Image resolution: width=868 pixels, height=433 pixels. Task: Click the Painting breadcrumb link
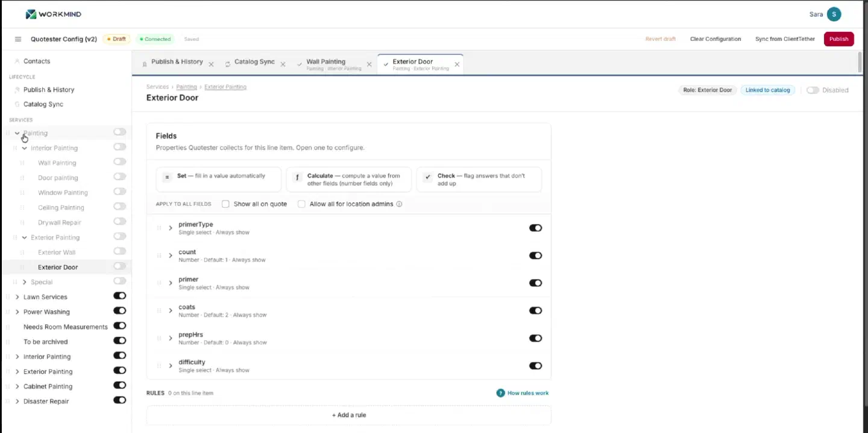[x=186, y=87]
